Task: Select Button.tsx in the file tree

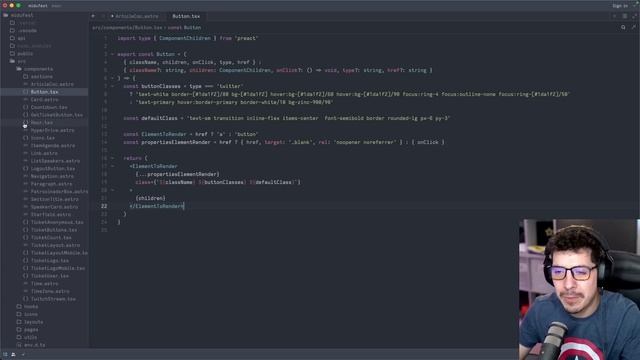Action: [x=44, y=92]
